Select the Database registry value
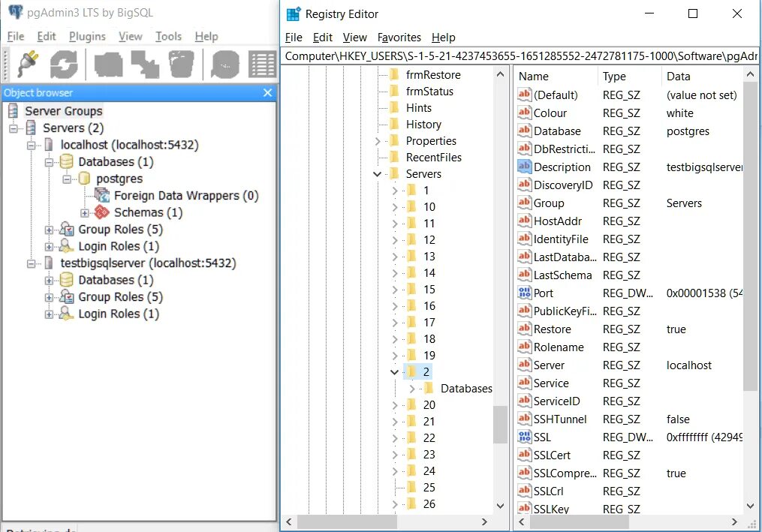 (557, 131)
